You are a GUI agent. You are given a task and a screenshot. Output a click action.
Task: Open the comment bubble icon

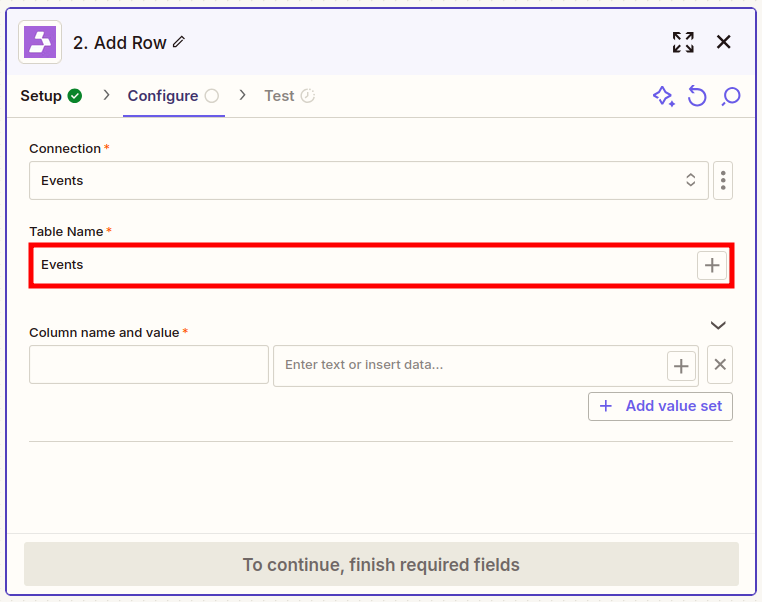(x=730, y=96)
